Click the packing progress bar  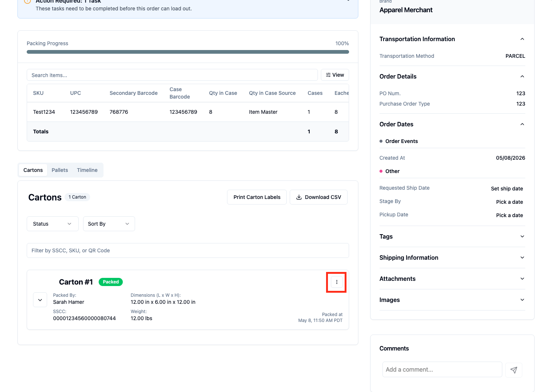(188, 52)
